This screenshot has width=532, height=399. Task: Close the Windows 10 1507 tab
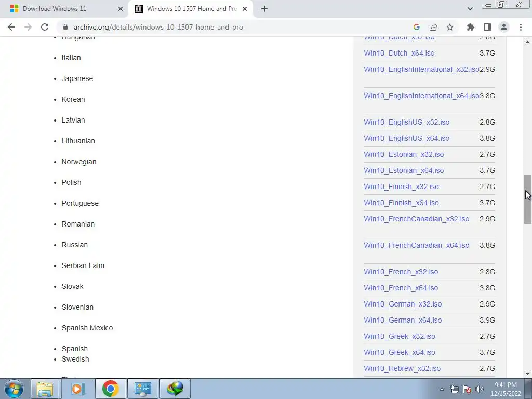[245, 9]
